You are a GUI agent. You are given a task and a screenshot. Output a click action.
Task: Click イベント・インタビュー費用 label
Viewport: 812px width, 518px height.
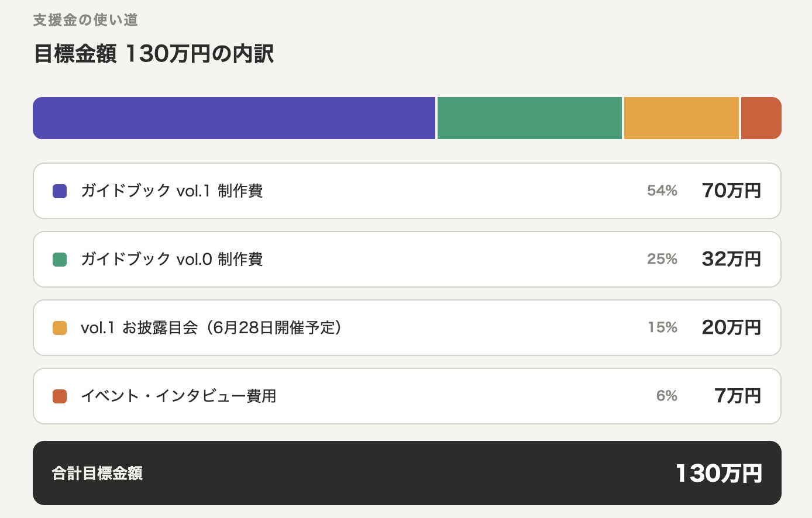178,396
